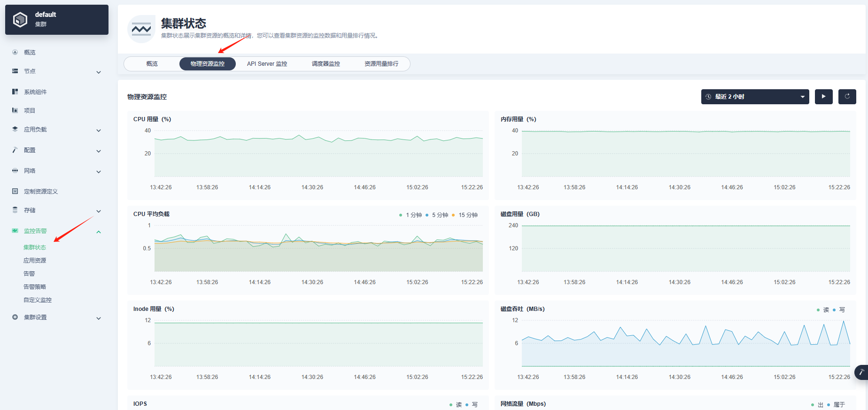Click the 物理资源监控 section heading
868x410 pixels.
click(x=147, y=97)
